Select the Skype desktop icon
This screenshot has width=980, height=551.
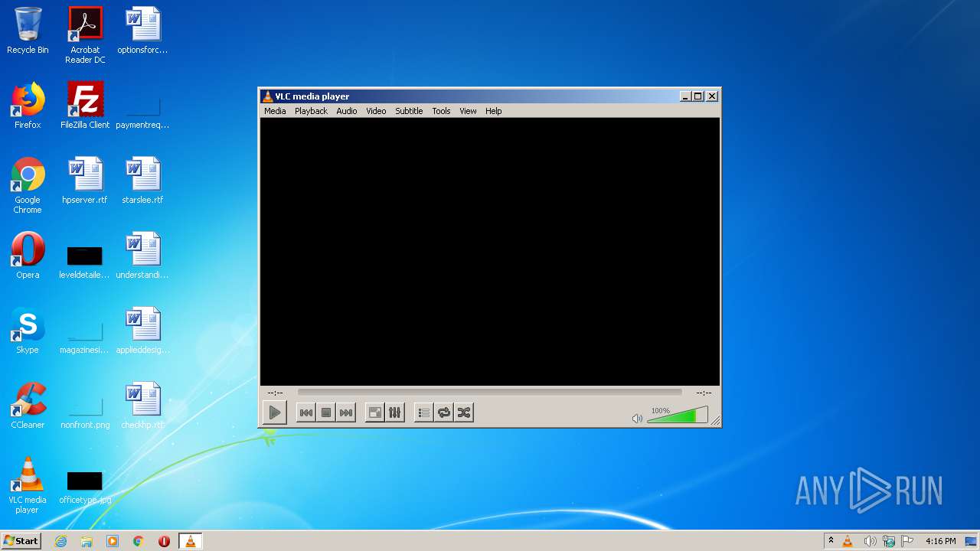[28, 331]
